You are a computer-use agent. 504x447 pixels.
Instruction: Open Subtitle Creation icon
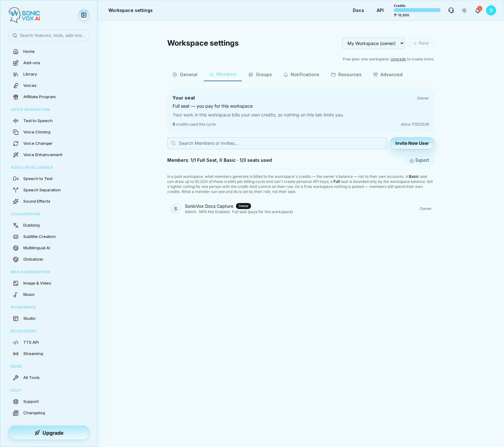tap(16, 237)
